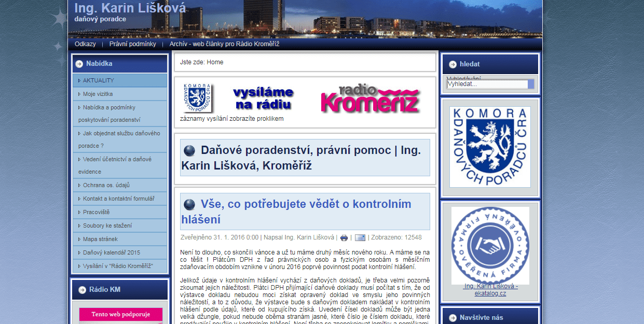Click the Ověřená firma handshake badge
Screen dimensions: 644x324
pyautogui.click(x=490, y=245)
